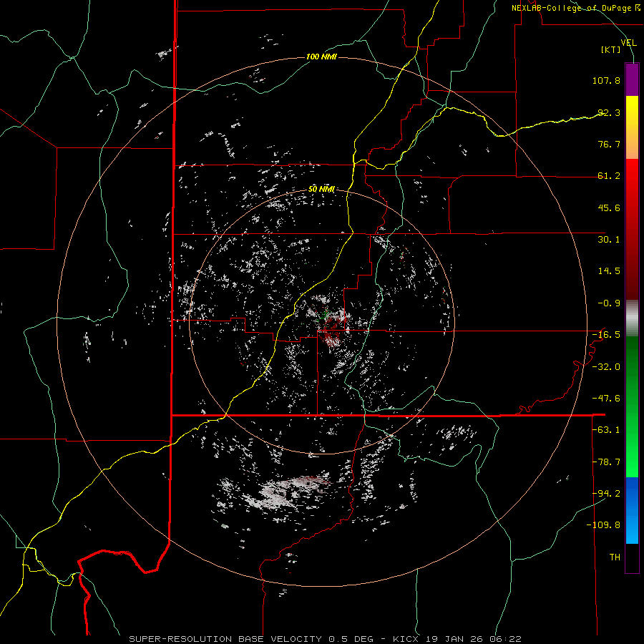The height and width of the screenshot is (644, 644).
Task: Select the 14.5 legend value
Action: pyautogui.click(x=609, y=271)
